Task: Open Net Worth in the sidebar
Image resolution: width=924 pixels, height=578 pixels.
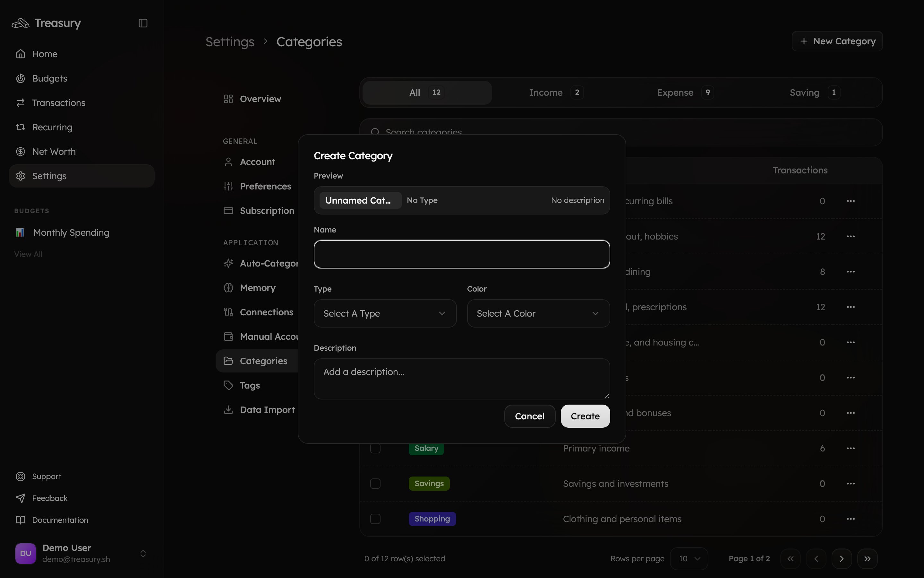Action: point(82,152)
